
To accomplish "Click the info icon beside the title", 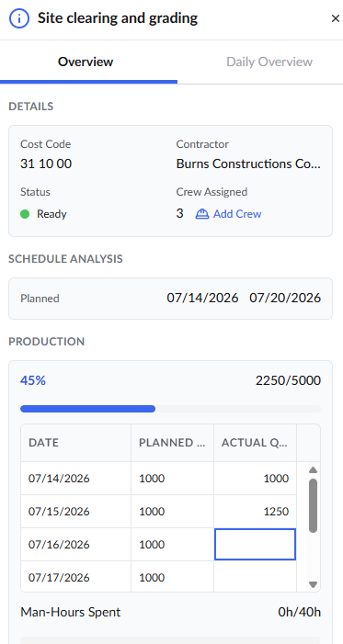I will [x=19, y=18].
